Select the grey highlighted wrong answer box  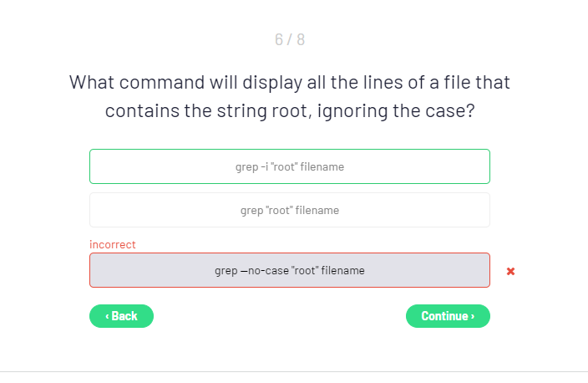289,270
